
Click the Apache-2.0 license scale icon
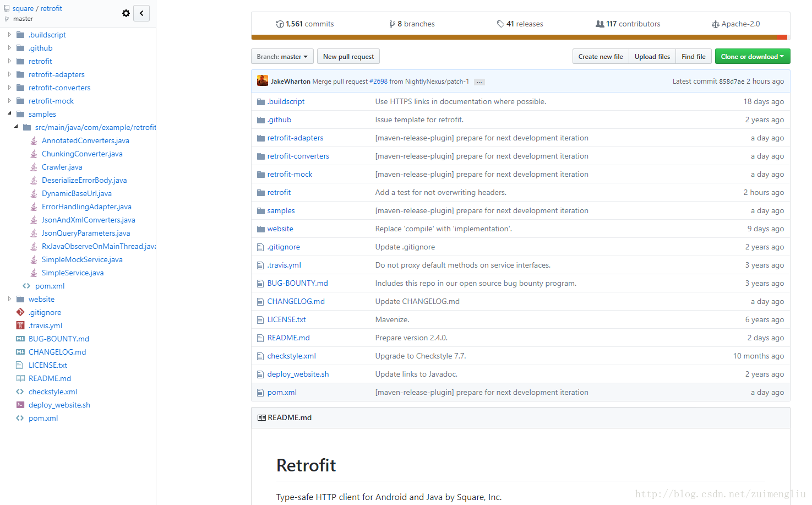[x=715, y=24]
